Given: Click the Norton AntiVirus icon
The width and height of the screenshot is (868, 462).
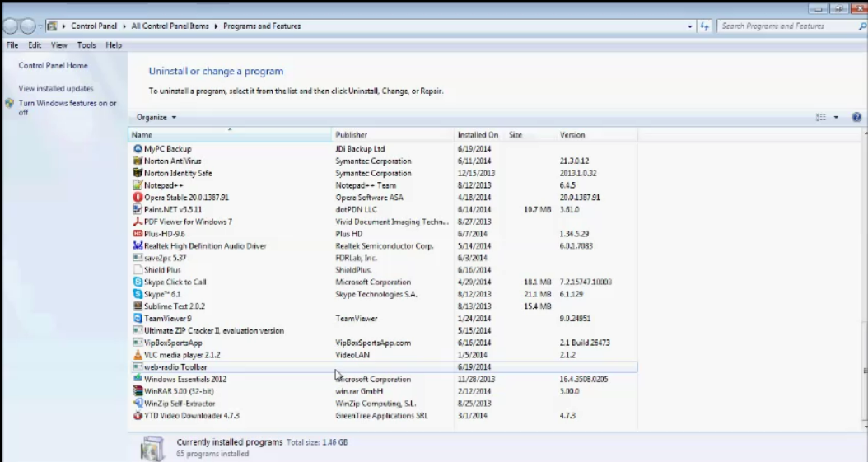Looking at the screenshot, I should tap(138, 161).
